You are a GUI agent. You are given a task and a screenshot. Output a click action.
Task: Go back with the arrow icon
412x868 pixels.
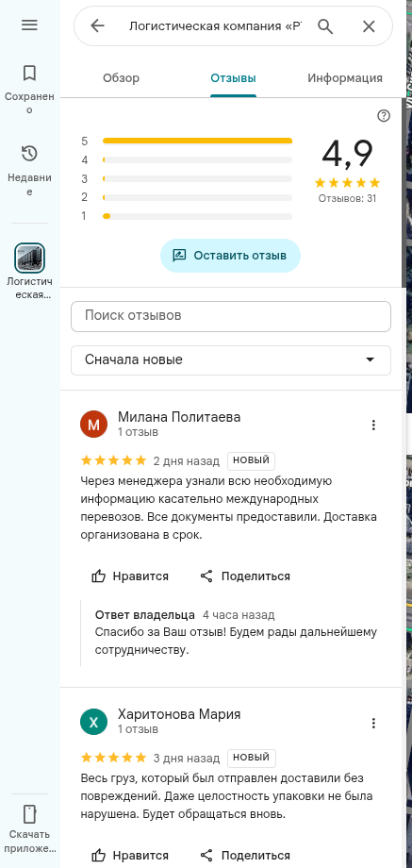97,26
